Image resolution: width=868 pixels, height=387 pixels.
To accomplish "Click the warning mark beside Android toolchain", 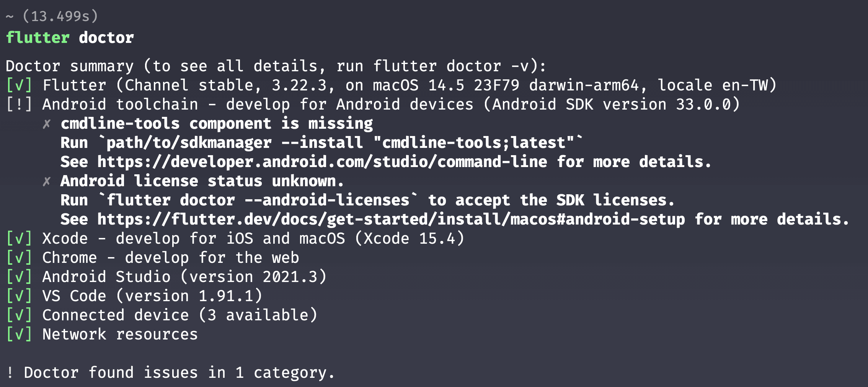I will click(19, 104).
